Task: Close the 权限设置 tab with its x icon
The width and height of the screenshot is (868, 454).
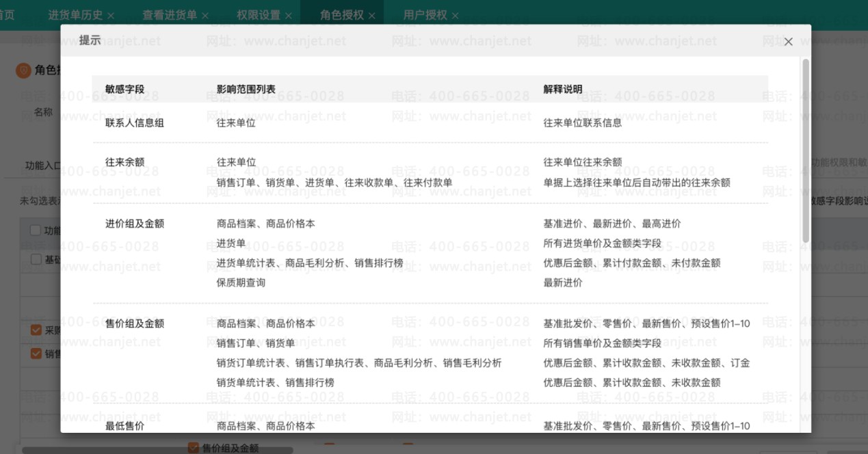Action: point(289,15)
